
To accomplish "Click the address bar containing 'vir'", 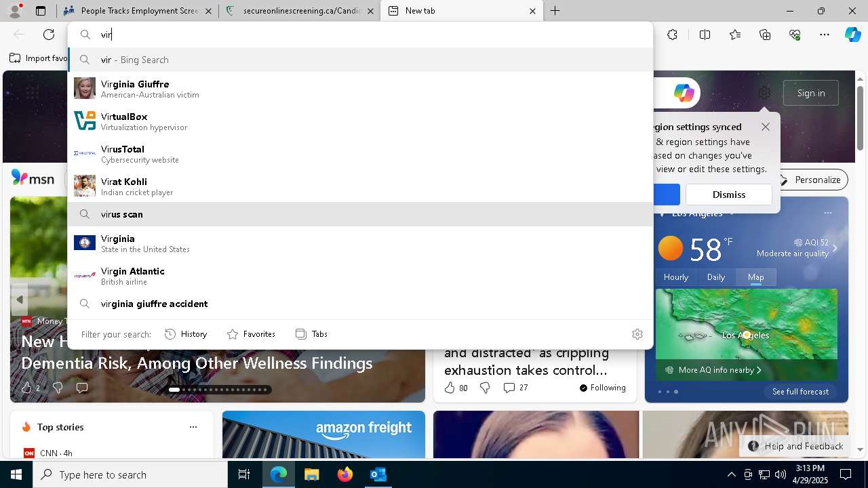I will (360, 35).
